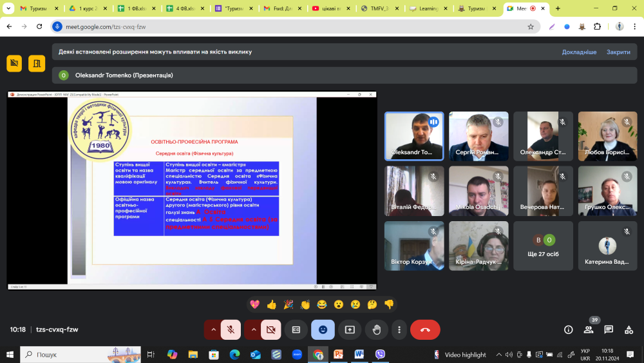This screenshot has height=363, width=644.
Task: Click the raise hand icon
Action: 377,329
